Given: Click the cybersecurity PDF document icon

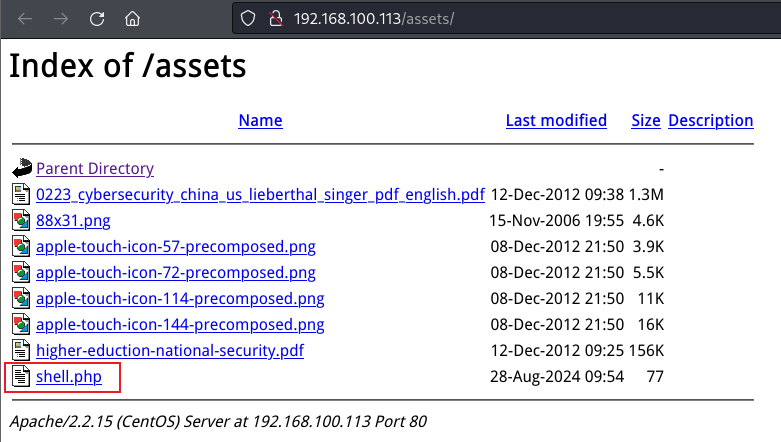Looking at the screenshot, I should click(22, 195).
